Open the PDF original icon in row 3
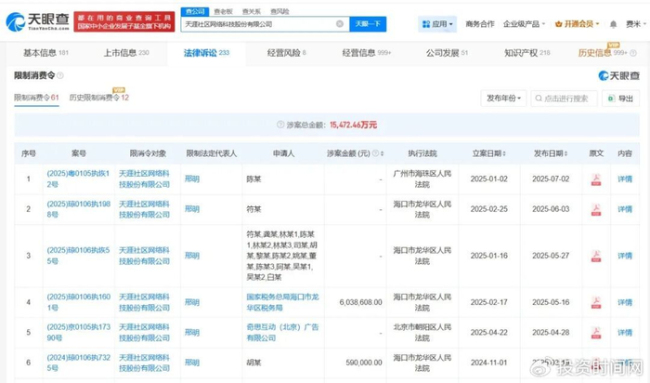Screen dimensions: 650x383 (596, 256)
